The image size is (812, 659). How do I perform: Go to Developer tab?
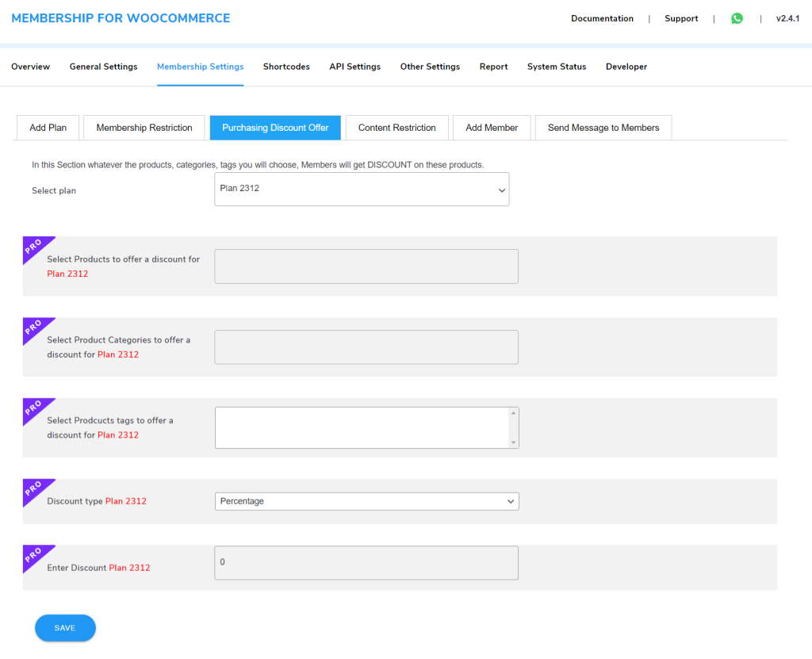point(626,67)
